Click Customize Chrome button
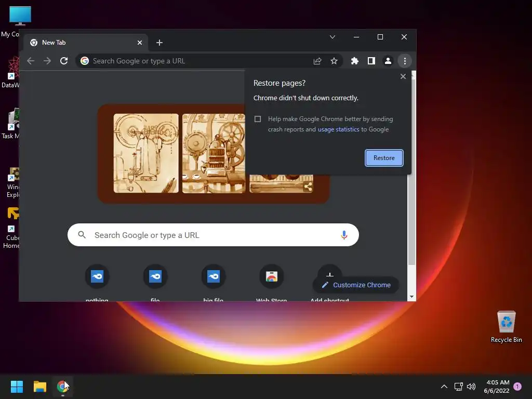532x399 pixels. point(355,285)
